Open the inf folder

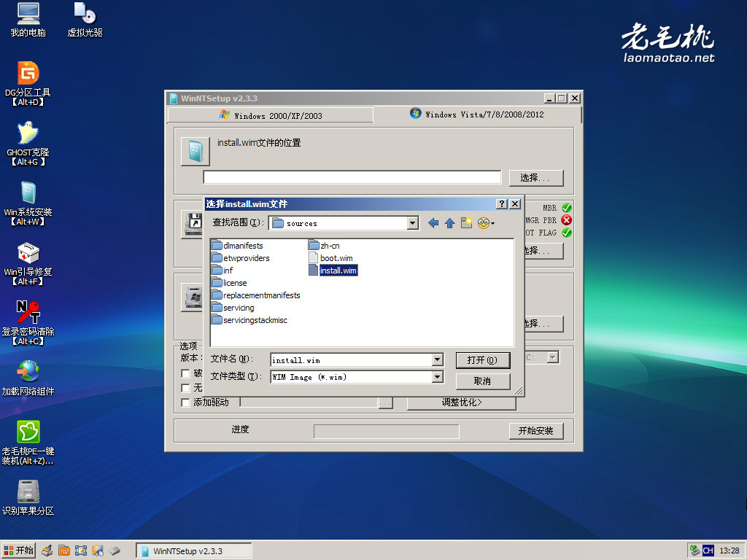click(222, 271)
